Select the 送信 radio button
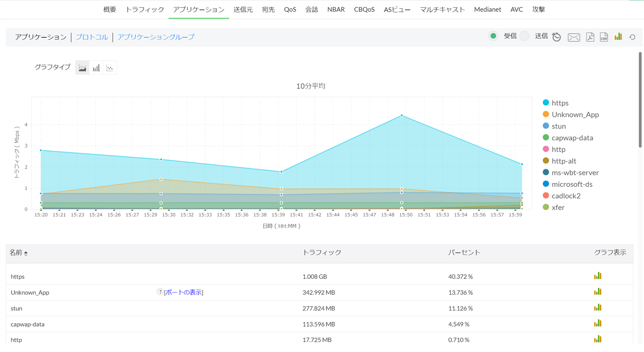 525,36
